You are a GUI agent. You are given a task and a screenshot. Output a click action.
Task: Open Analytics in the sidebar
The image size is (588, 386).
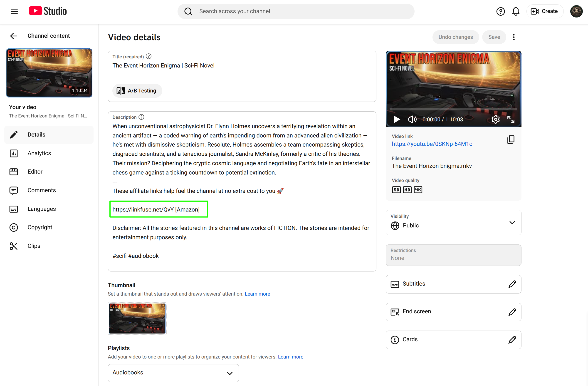pos(39,153)
